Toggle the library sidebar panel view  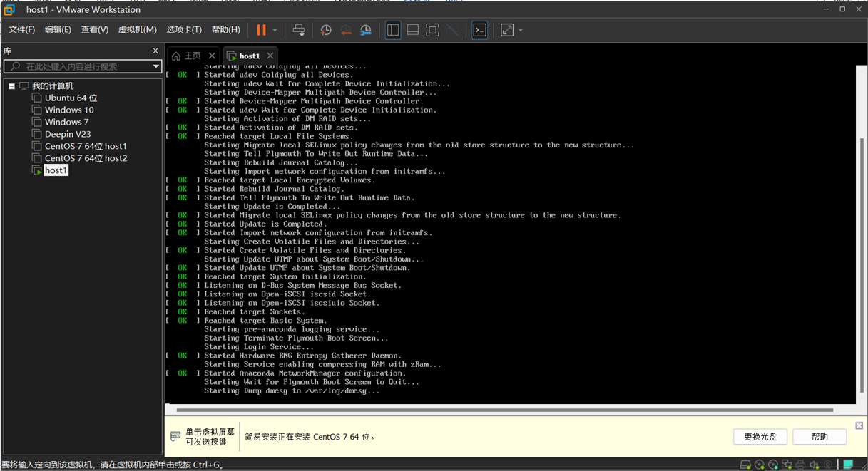[x=393, y=30]
